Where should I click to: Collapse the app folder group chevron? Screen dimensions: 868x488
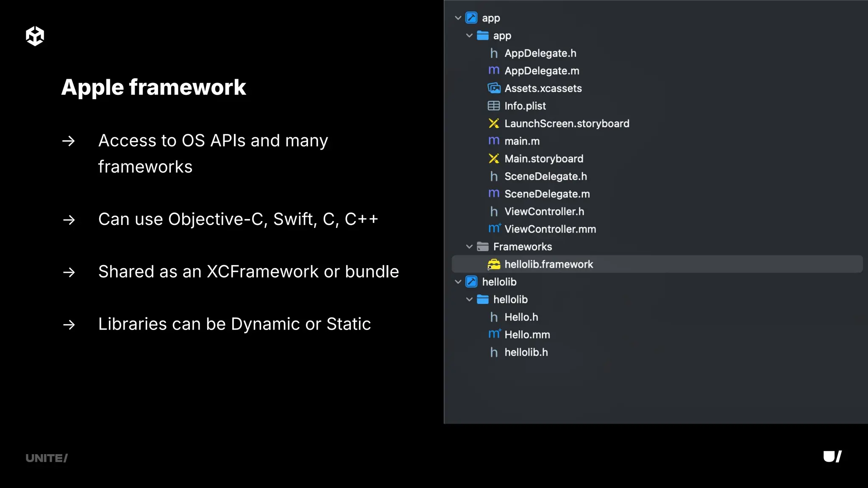coord(469,36)
